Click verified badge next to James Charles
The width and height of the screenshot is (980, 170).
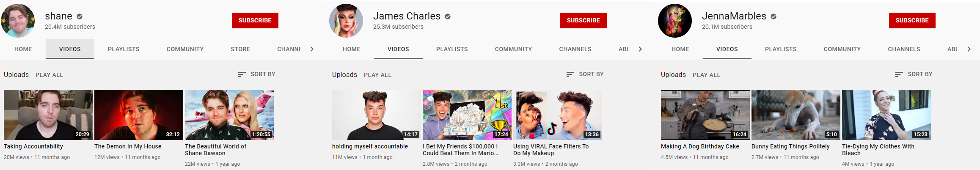click(x=448, y=16)
